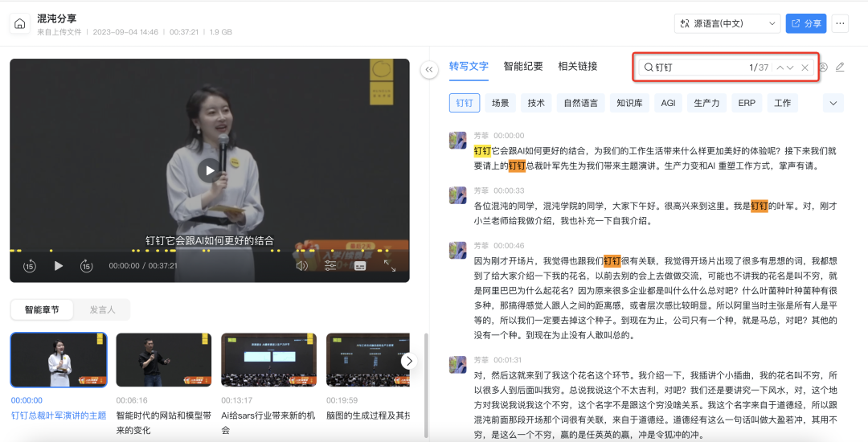The image size is (868, 442).
Task: Click timestamp 00:00:00 of first transcript paragraph
Action: click(509, 136)
